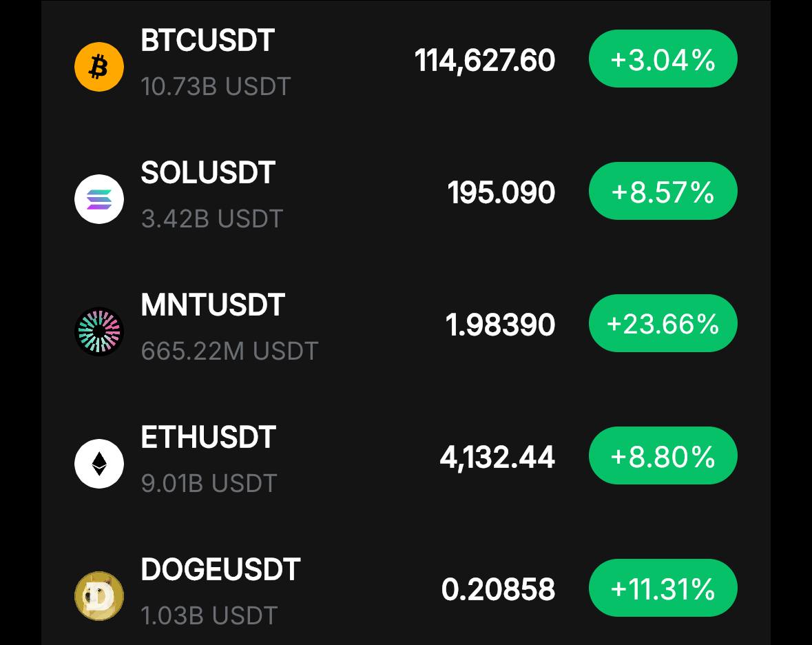Open the ETHUSDT trading pair
The width and height of the screenshot is (812, 645).
(208, 438)
